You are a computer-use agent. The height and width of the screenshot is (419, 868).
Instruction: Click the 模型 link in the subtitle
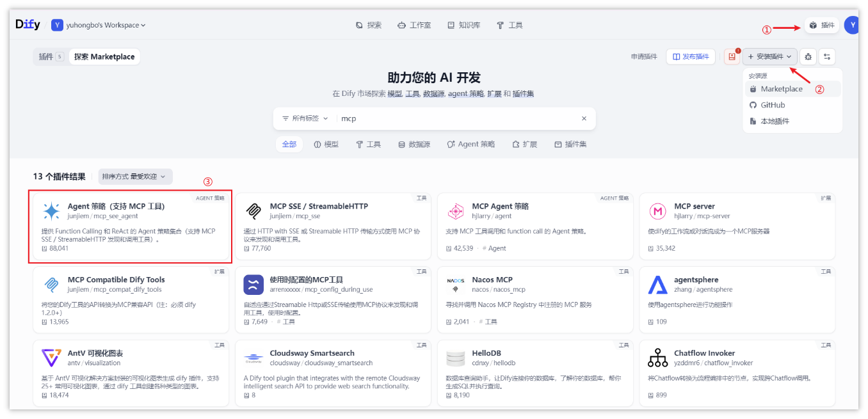click(395, 93)
